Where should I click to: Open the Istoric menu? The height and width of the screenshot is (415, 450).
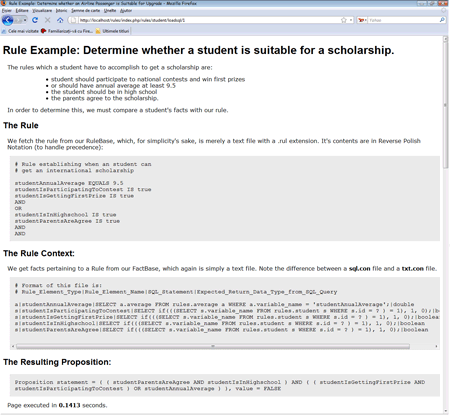point(61,11)
